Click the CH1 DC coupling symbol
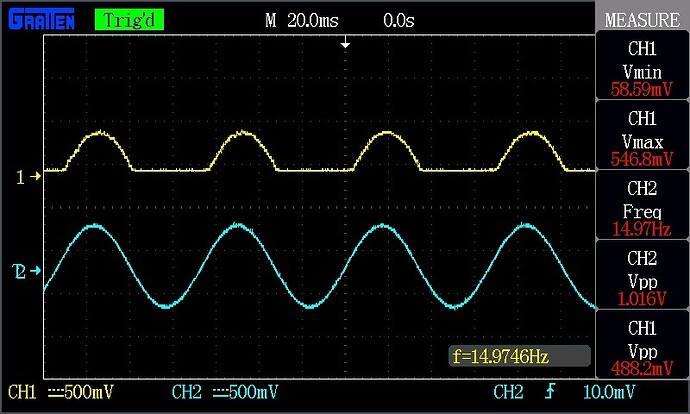Screen dimensions: 690x414 (x=53, y=390)
